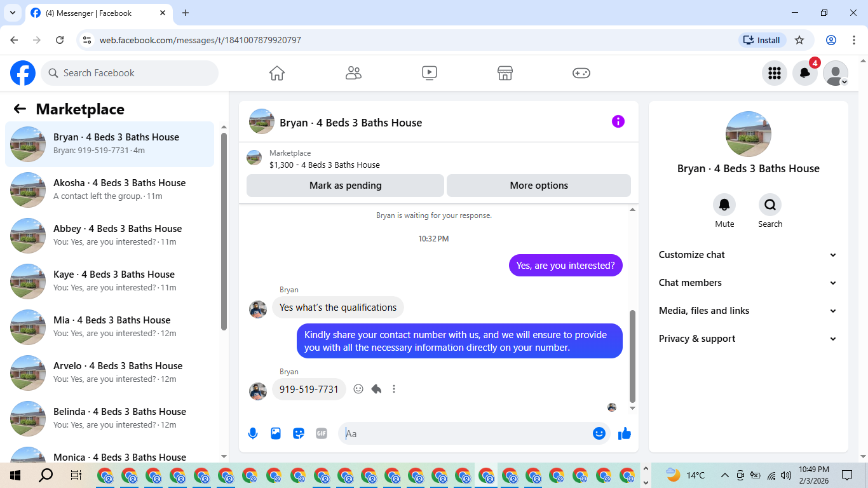Viewport: 868px width, 488px height.
Task: Choose a sticker icon
Action: click(299, 433)
